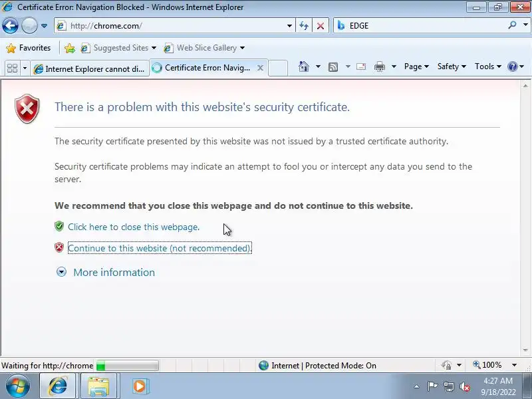The width and height of the screenshot is (532, 399).
Task: Click the More information link text
Action: pyautogui.click(x=114, y=273)
